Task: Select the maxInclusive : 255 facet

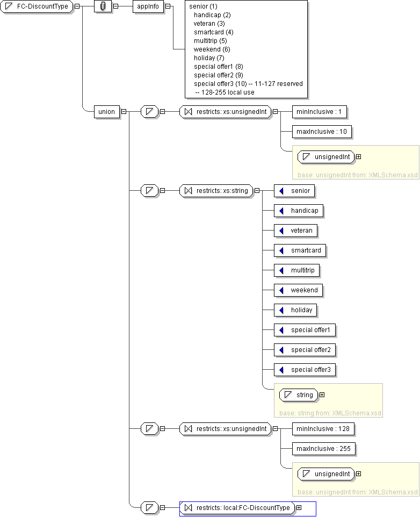Action: point(323,449)
